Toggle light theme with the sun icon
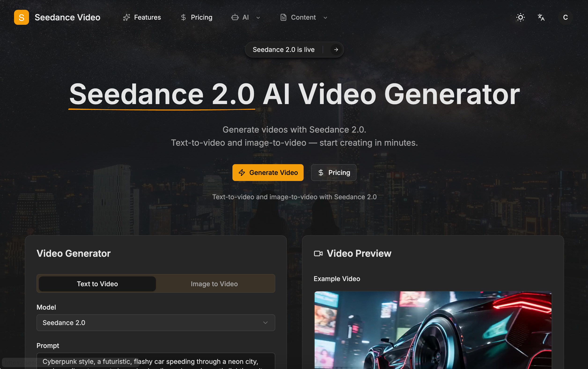The height and width of the screenshot is (369, 588). coord(520,17)
